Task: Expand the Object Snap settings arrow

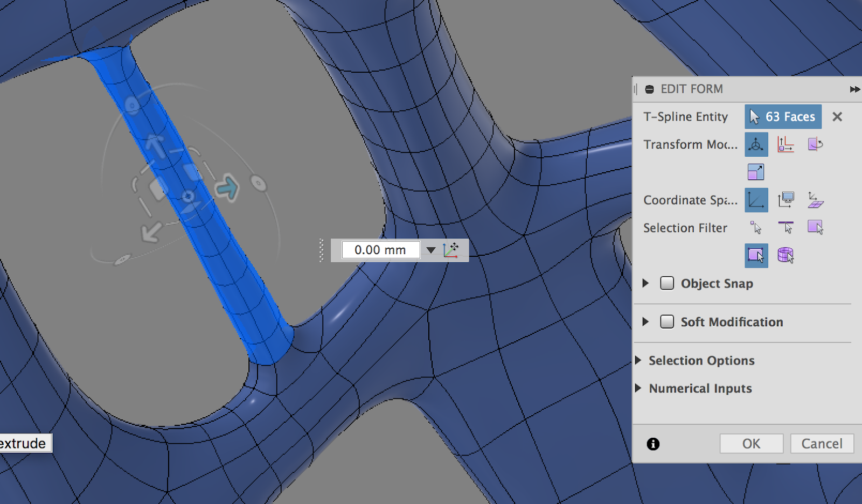Action: pyautogui.click(x=645, y=283)
